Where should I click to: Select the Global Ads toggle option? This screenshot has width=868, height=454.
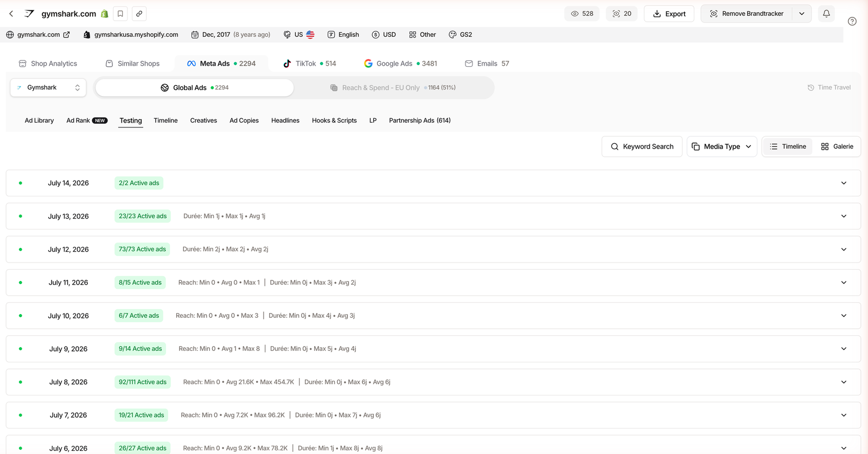pos(195,87)
